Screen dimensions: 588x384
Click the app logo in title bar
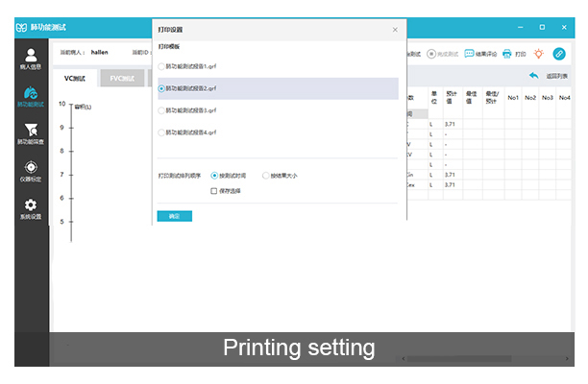(21, 27)
